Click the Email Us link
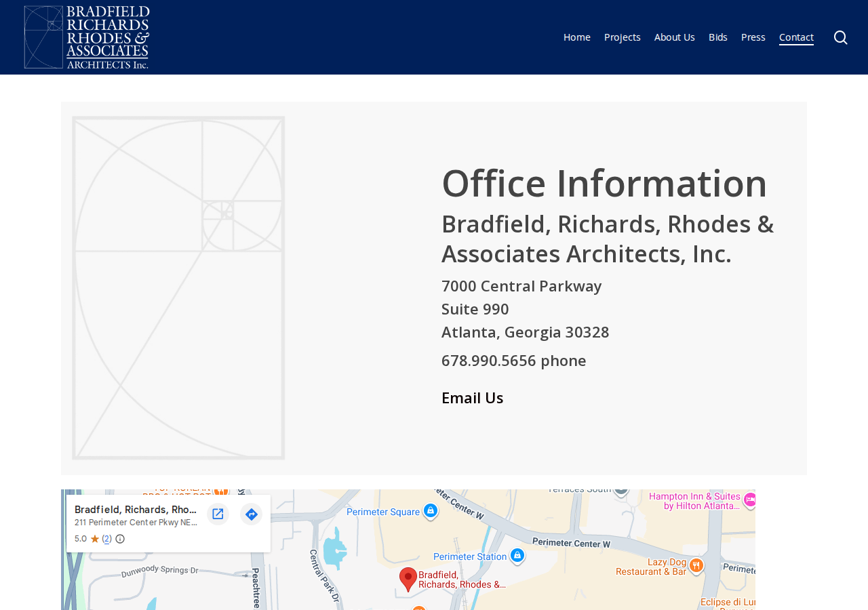Image resolution: width=868 pixels, height=610 pixels. (473, 398)
